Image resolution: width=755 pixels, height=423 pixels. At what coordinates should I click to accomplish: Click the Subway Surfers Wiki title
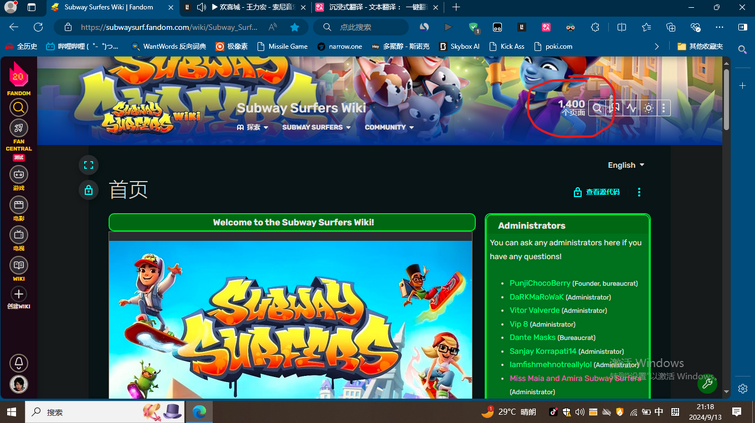pos(301,108)
